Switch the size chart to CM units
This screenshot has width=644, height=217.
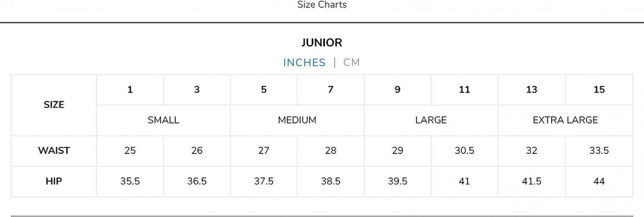point(352,62)
